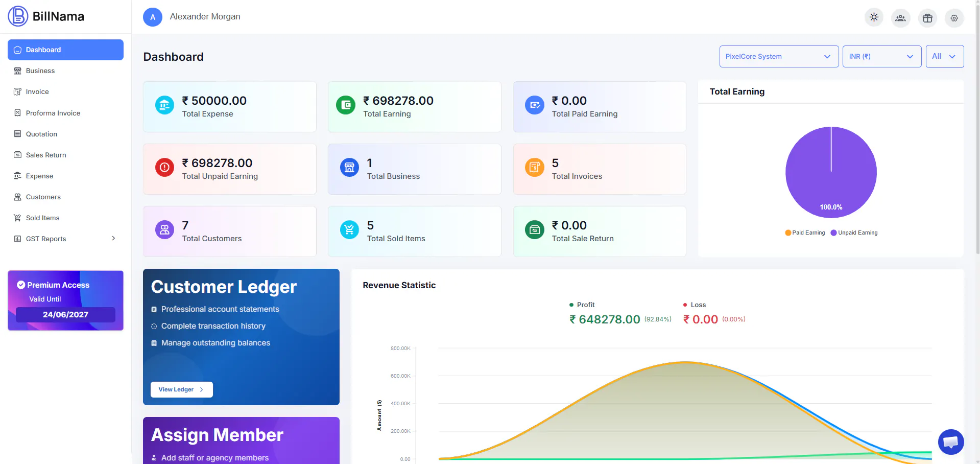Click the Alexander Morgan avatar
This screenshot has width=980, height=464.
coord(153,17)
